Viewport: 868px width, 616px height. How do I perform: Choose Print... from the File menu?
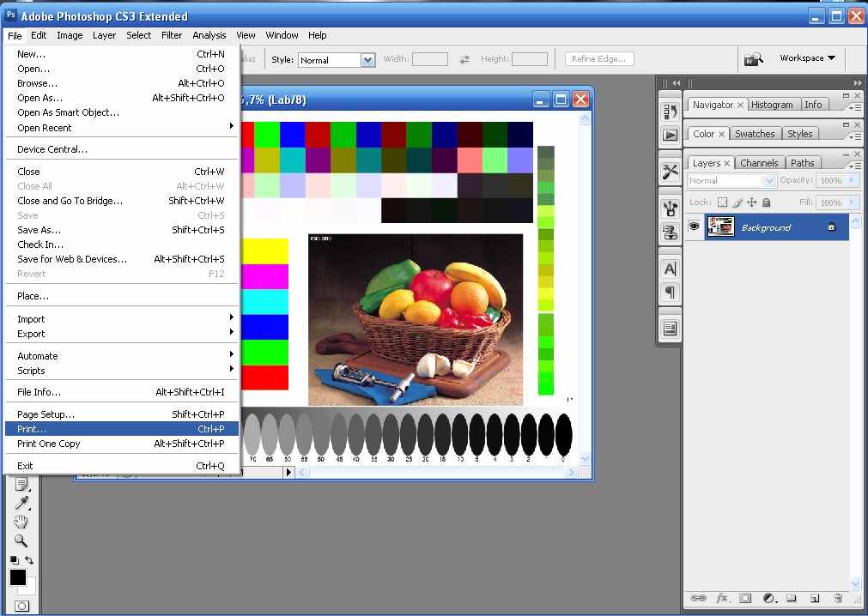[122, 429]
